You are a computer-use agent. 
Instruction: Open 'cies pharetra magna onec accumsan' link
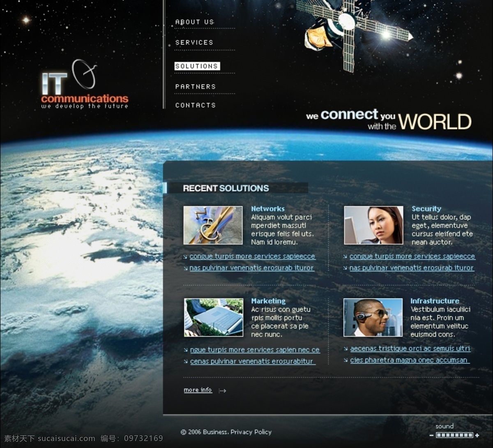click(410, 360)
